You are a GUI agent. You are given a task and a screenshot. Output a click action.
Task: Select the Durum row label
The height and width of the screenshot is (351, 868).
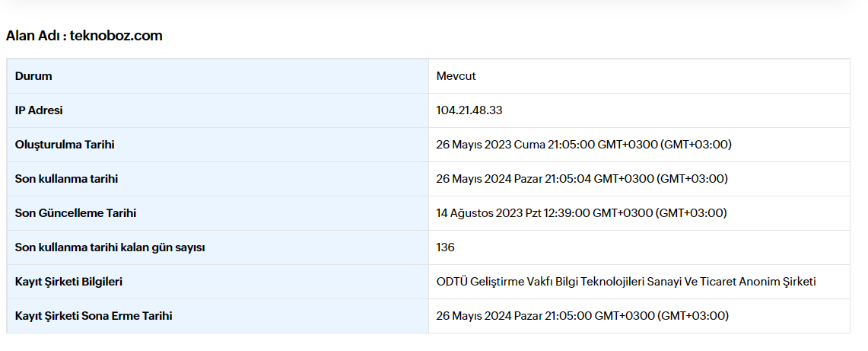(x=33, y=76)
